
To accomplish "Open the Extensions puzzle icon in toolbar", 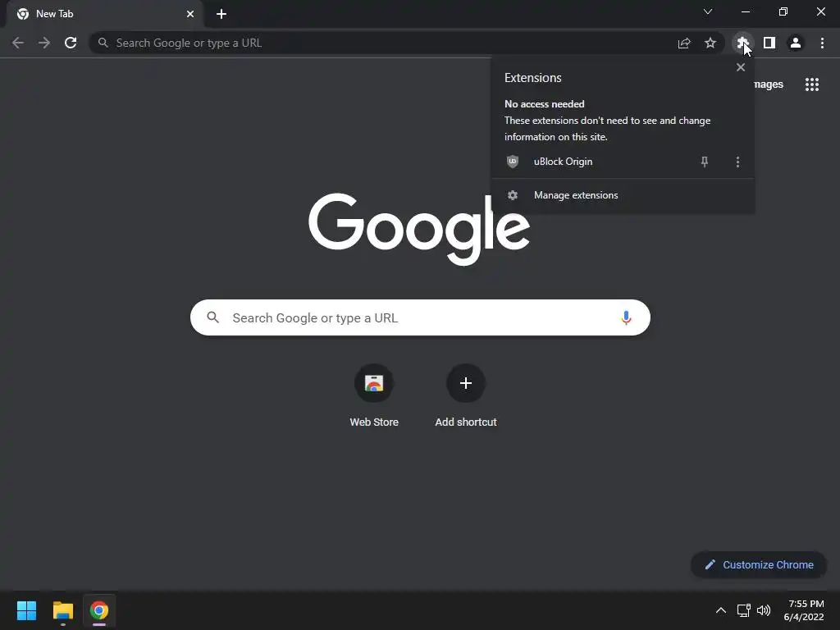I will click(742, 43).
